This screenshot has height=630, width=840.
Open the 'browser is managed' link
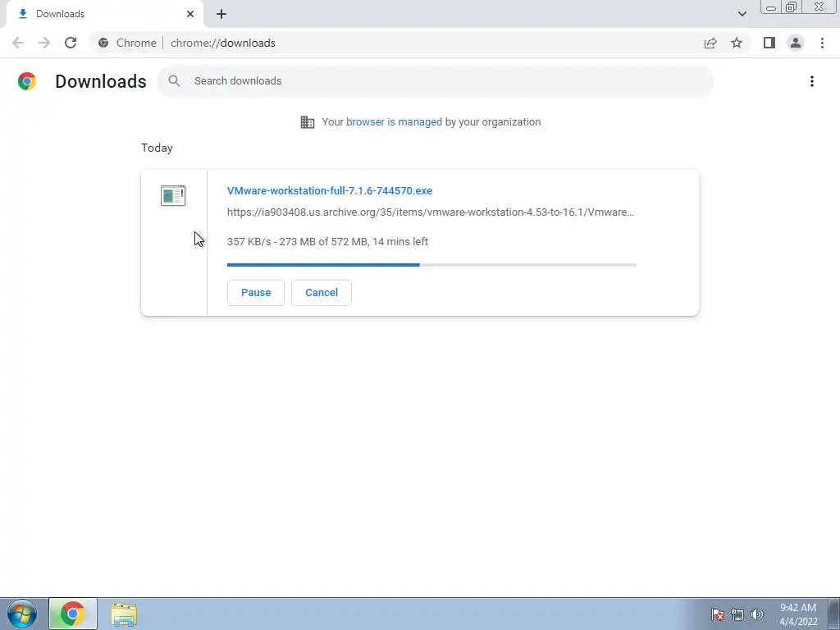394,121
